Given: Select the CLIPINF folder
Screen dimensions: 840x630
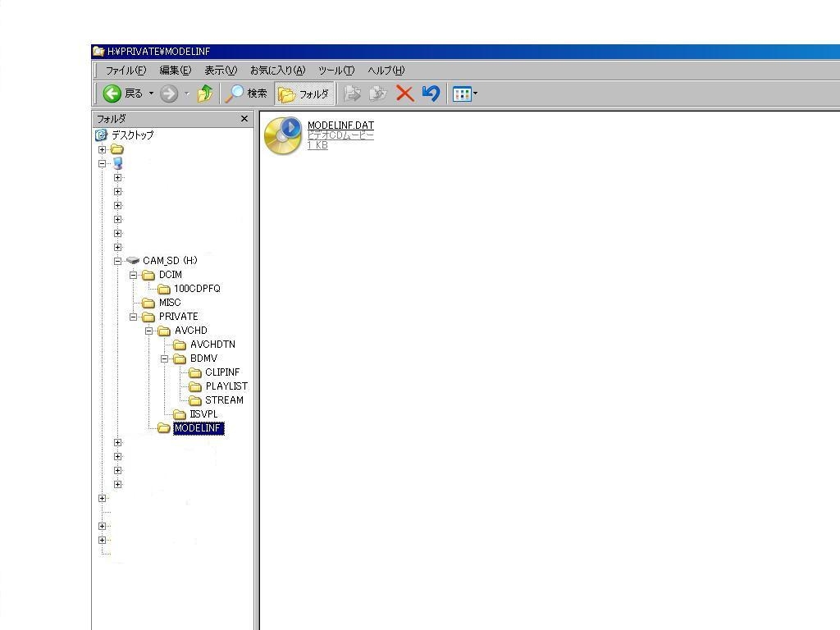Looking at the screenshot, I should [222, 372].
